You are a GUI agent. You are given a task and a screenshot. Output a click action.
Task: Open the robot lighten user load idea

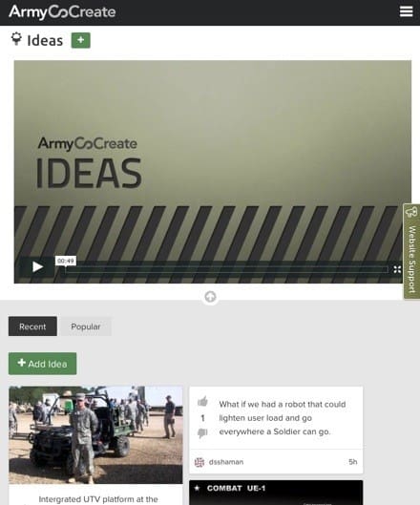click(283, 418)
